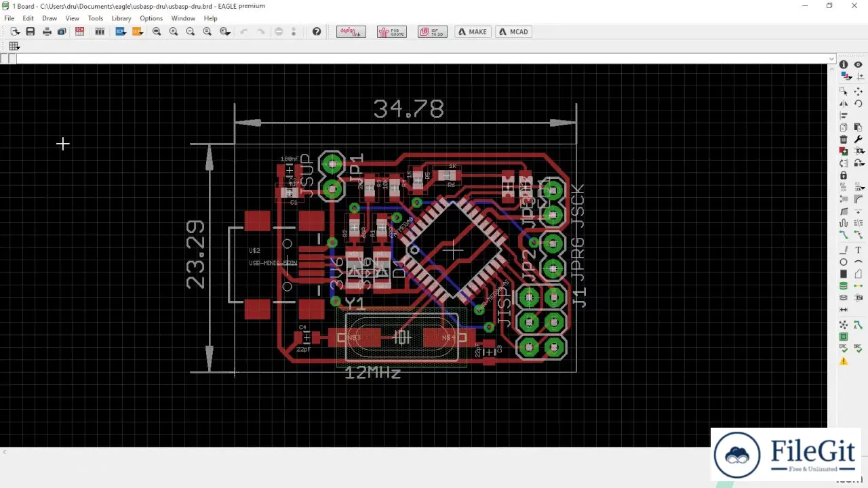The height and width of the screenshot is (488, 868).
Task: Open the Options menu
Action: click(x=151, y=18)
